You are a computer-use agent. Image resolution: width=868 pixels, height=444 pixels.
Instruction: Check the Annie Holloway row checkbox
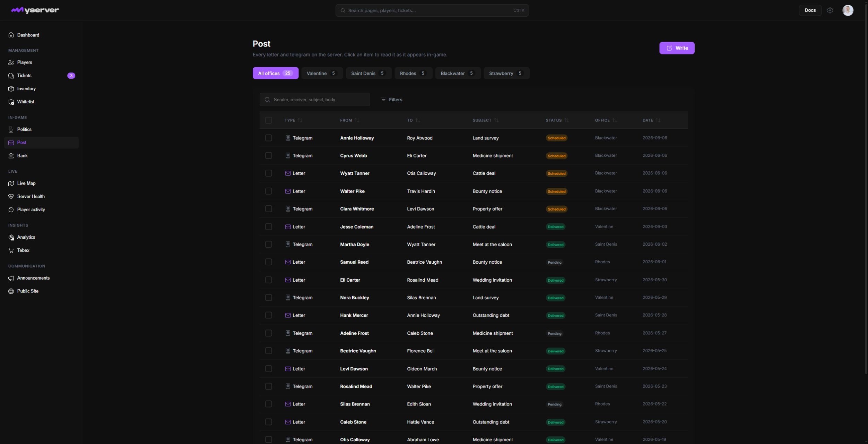click(269, 138)
